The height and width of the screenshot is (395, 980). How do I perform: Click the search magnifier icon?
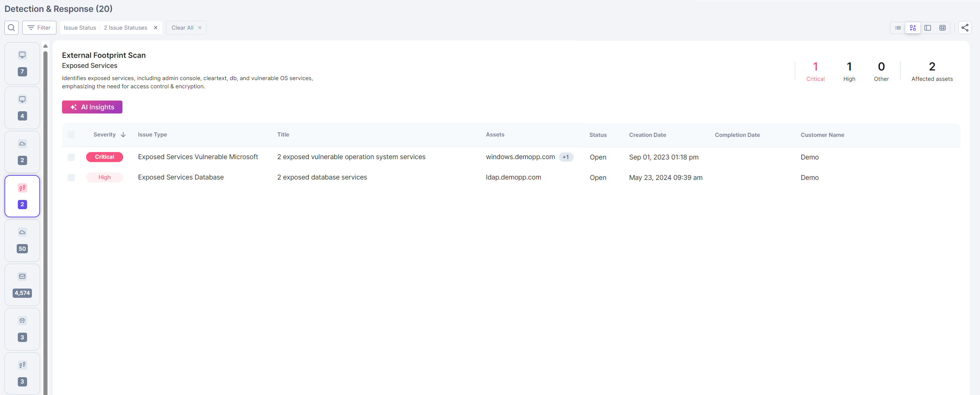point(12,28)
